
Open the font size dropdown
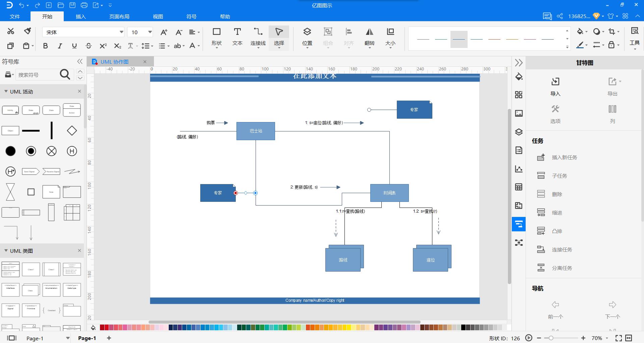(x=150, y=32)
